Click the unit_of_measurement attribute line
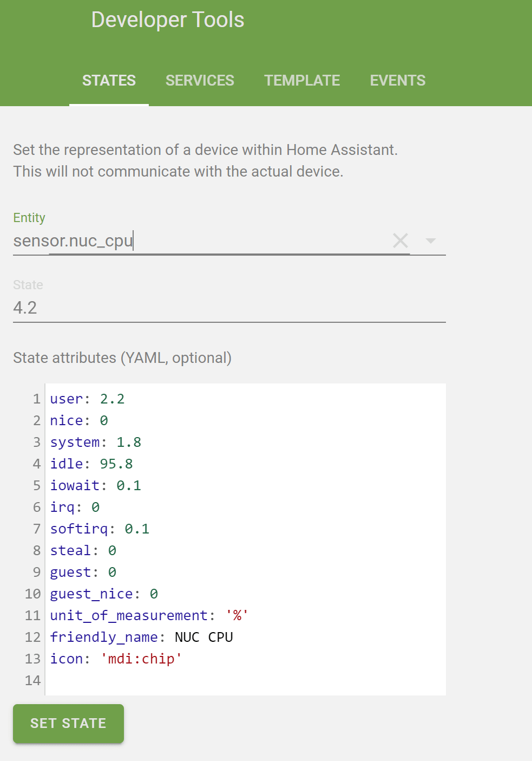Screen dimensions: 532x761 coord(148,615)
